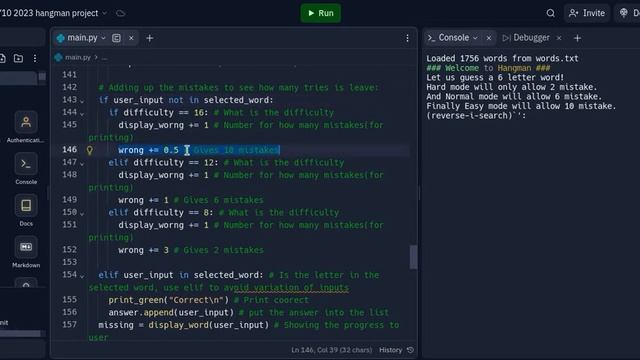Invite collaborators to the project
The image size is (640, 360).
pos(587,13)
